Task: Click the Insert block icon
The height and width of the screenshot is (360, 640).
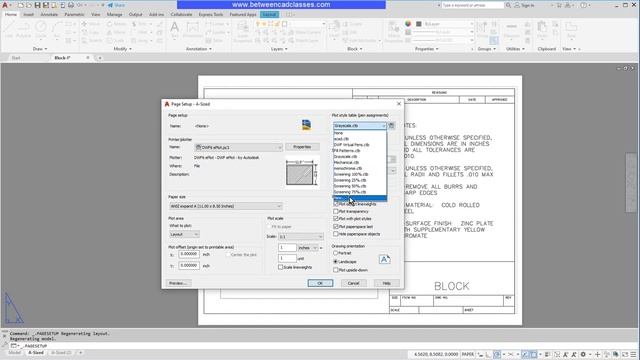Action: pos(334,29)
